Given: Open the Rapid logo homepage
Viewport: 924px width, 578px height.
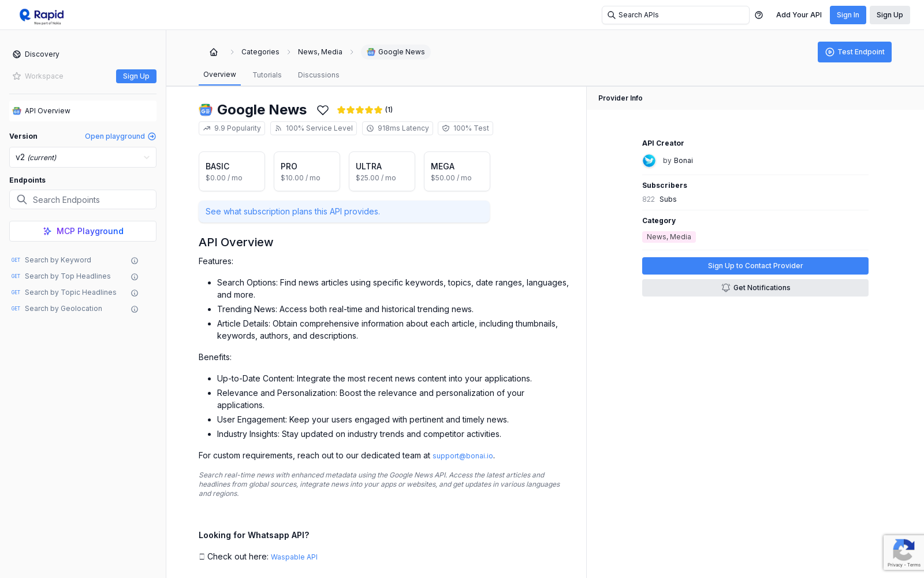Looking at the screenshot, I should point(42,16).
